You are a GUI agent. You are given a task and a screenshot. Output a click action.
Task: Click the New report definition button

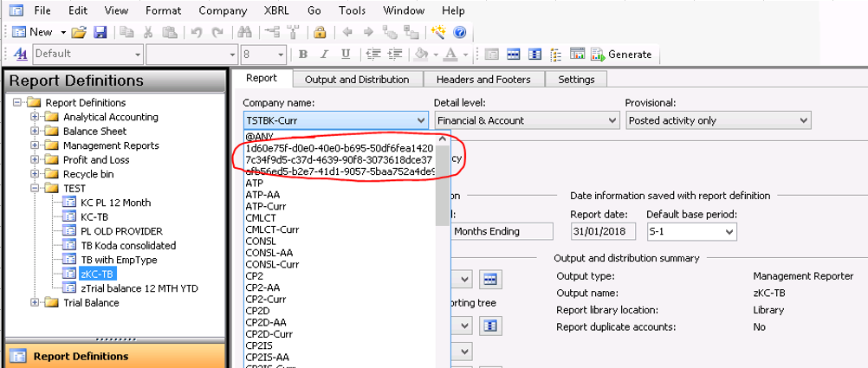[32, 32]
